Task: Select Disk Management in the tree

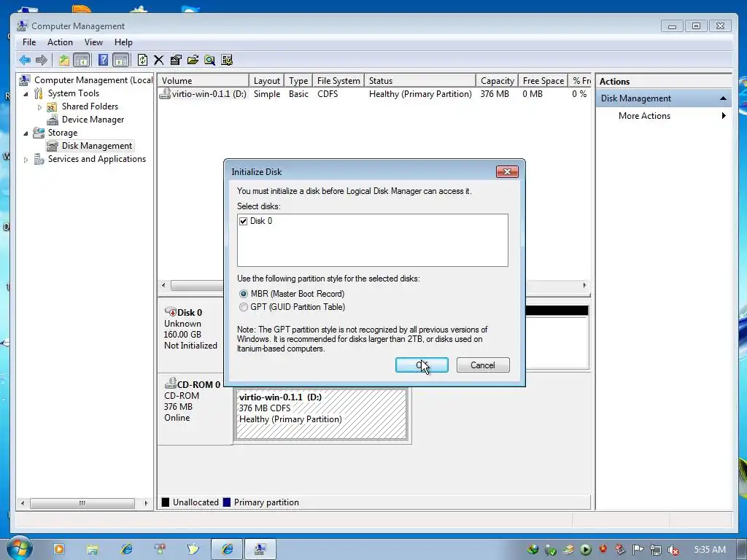Action: click(x=97, y=146)
